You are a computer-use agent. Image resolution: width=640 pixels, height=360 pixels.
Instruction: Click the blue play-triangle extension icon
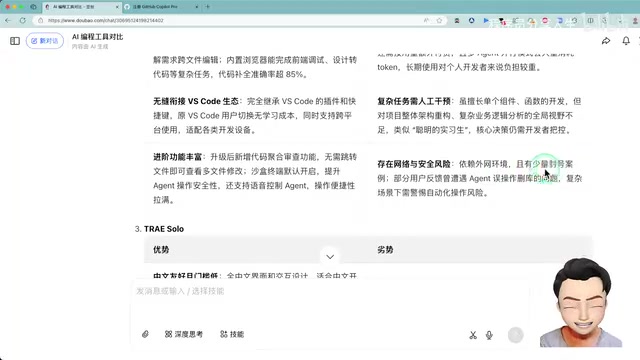(486, 20)
